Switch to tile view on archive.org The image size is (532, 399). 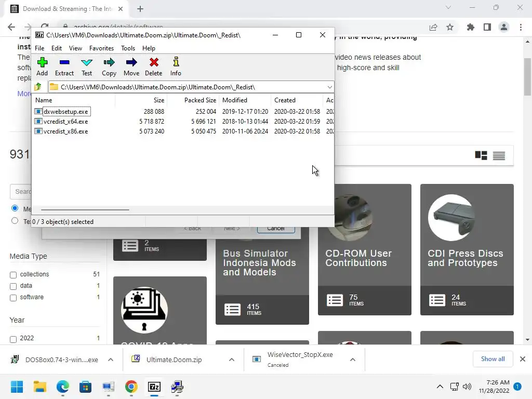481,155
